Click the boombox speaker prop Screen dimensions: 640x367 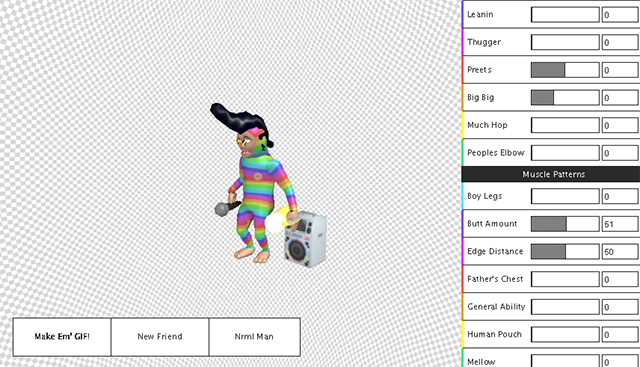point(305,239)
